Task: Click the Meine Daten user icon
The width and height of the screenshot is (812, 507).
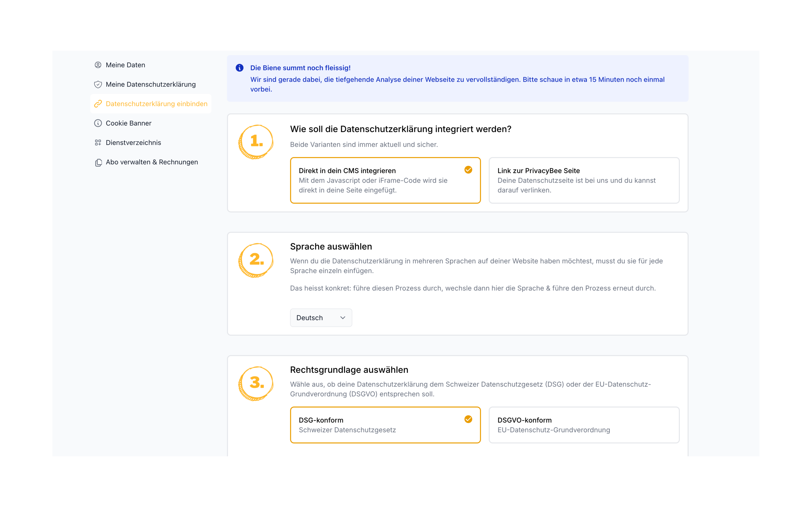Action: click(x=98, y=65)
